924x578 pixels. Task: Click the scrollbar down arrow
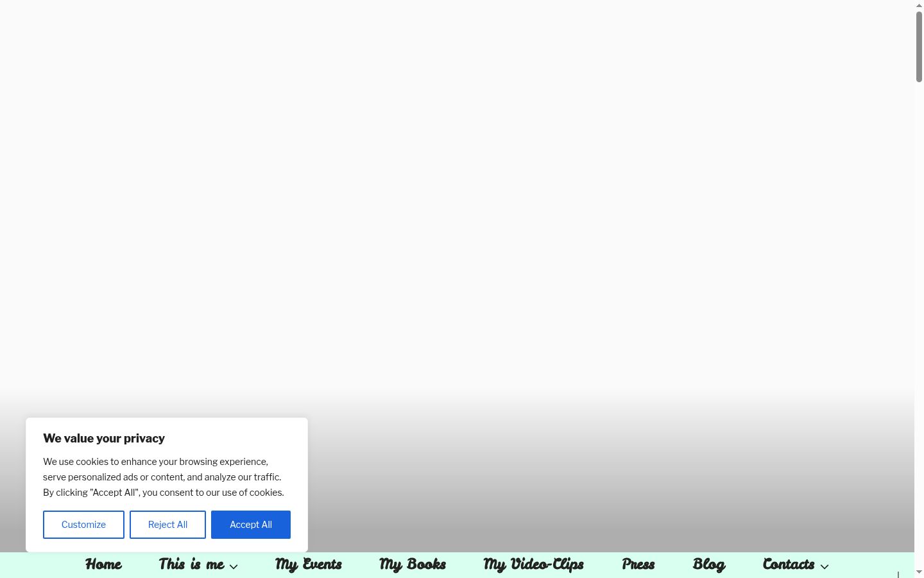click(x=919, y=572)
